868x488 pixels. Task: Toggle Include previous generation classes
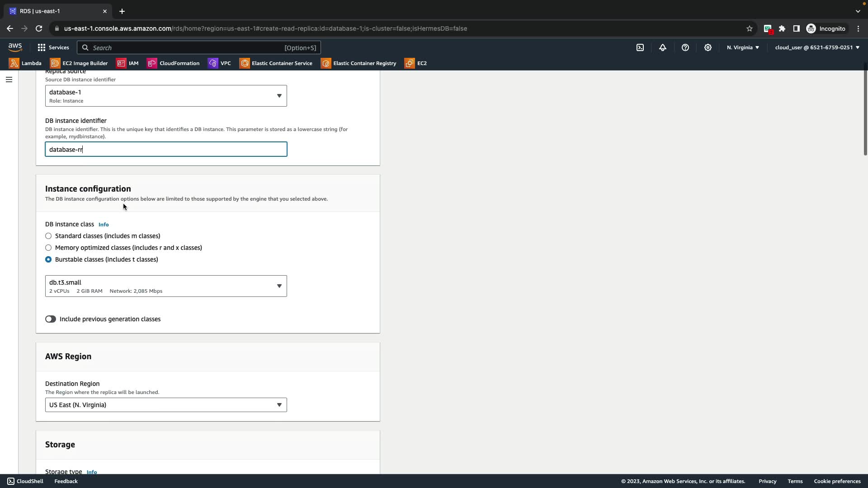click(51, 319)
